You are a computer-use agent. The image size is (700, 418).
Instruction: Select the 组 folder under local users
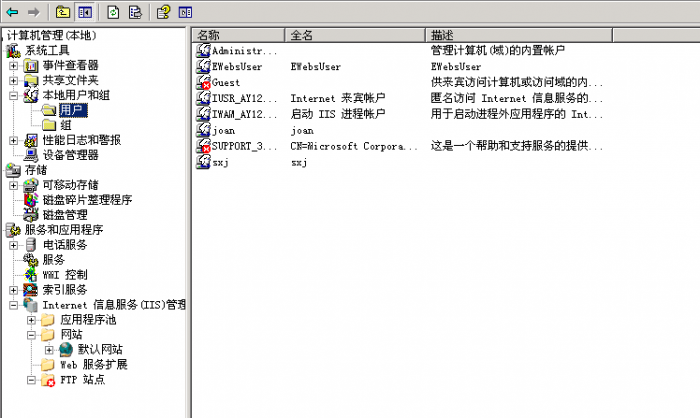(65, 125)
